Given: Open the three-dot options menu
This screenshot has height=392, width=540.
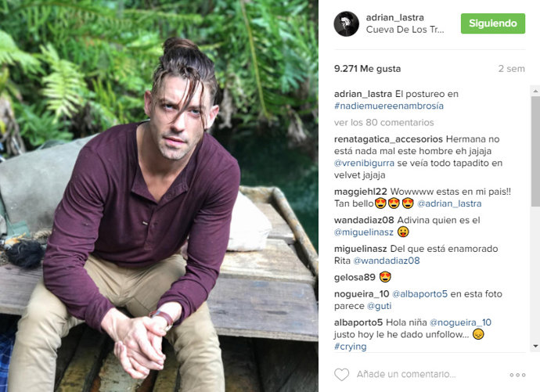Looking at the screenshot, I should tap(517, 375).
